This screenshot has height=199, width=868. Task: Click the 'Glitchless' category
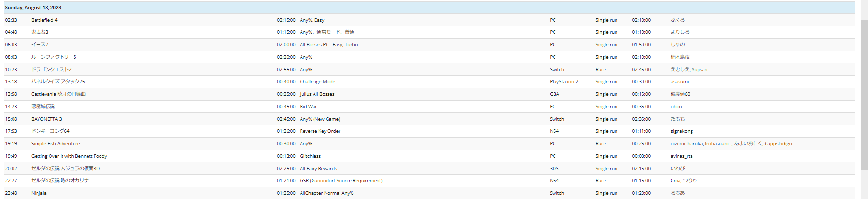click(x=310, y=156)
